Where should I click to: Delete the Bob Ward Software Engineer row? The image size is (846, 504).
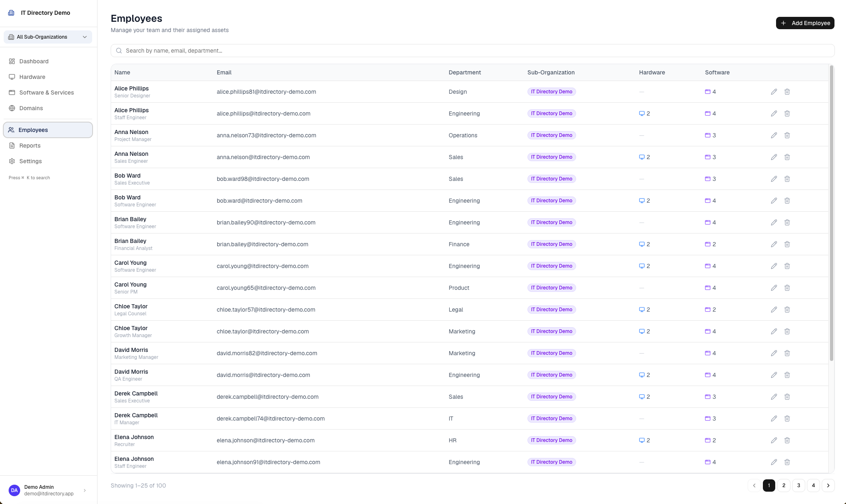click(787, 201)
